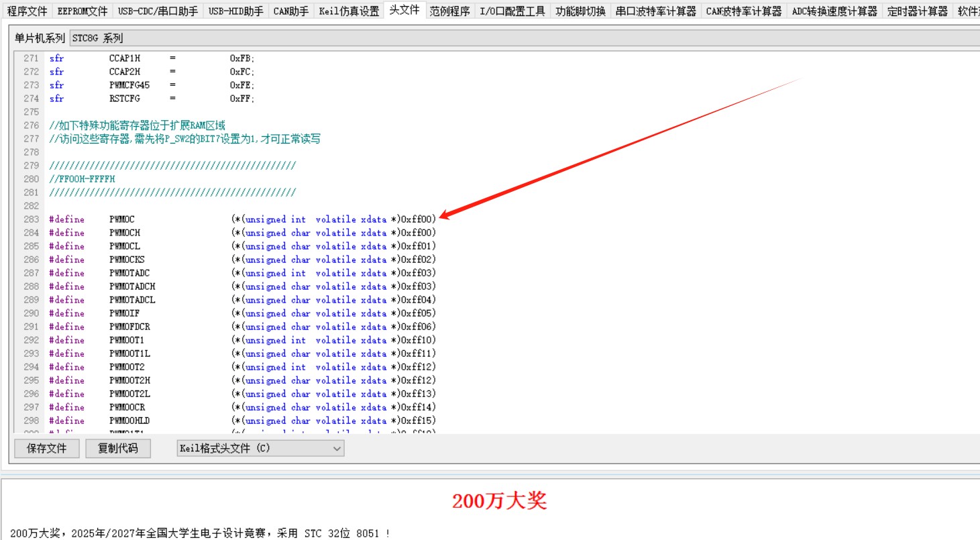Click the PWM00CR define on line 297

click(x=127, y=407)
